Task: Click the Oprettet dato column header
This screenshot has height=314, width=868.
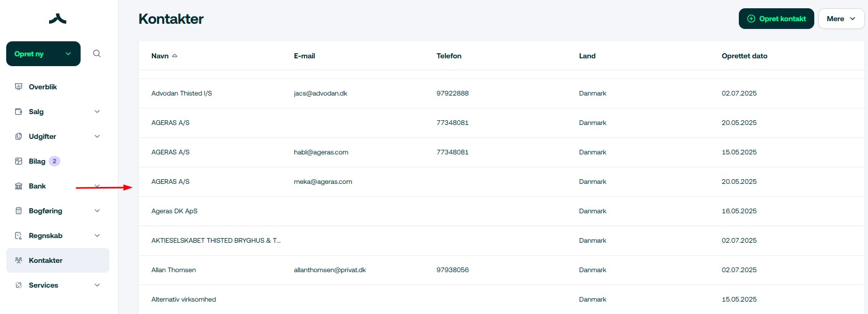Action: (745, 56)
